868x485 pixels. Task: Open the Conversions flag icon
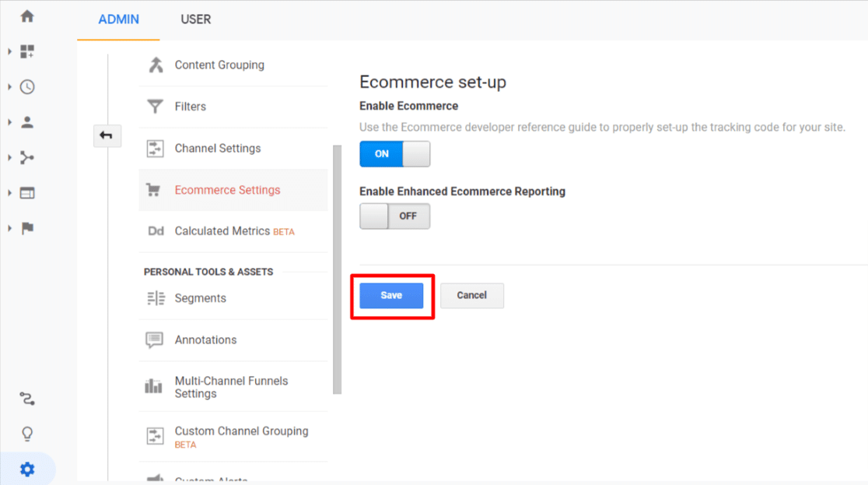coord(27,228)
